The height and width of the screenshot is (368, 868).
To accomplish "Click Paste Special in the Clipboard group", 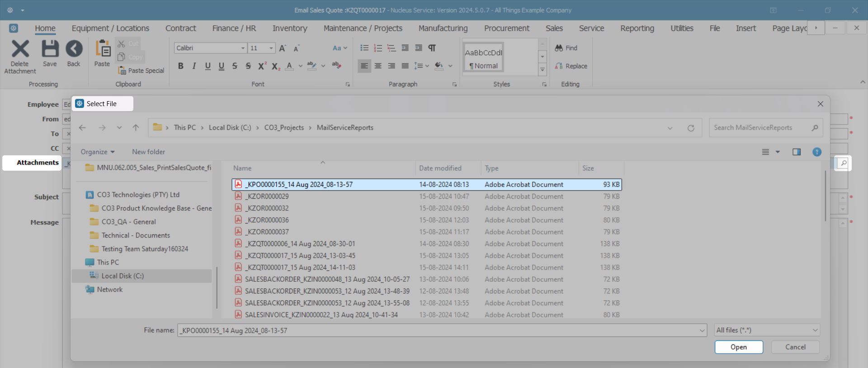I will 141,70.
